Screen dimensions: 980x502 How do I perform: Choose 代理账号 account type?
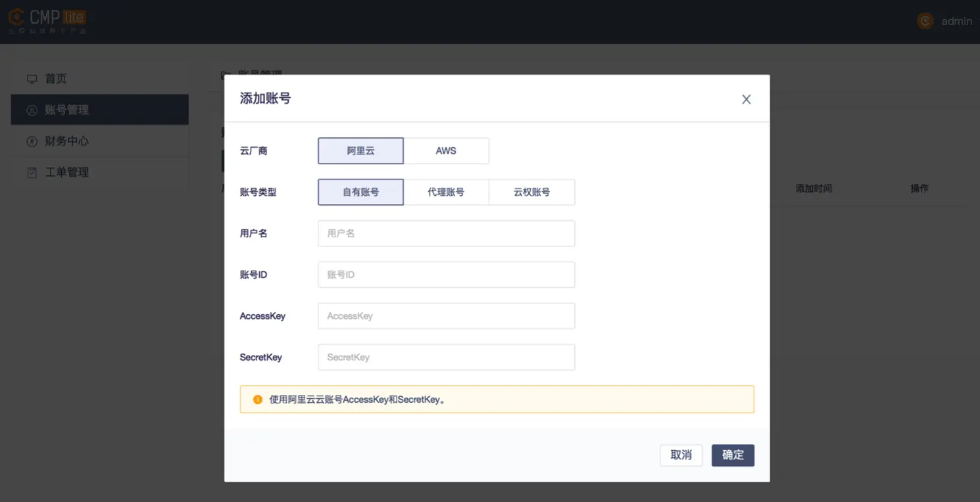446,192
